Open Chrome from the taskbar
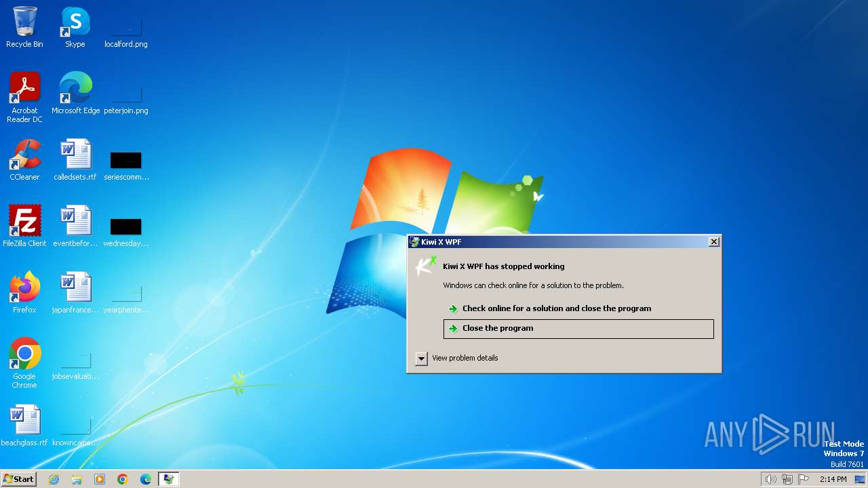The image size is (868, 488). (123, 479)
